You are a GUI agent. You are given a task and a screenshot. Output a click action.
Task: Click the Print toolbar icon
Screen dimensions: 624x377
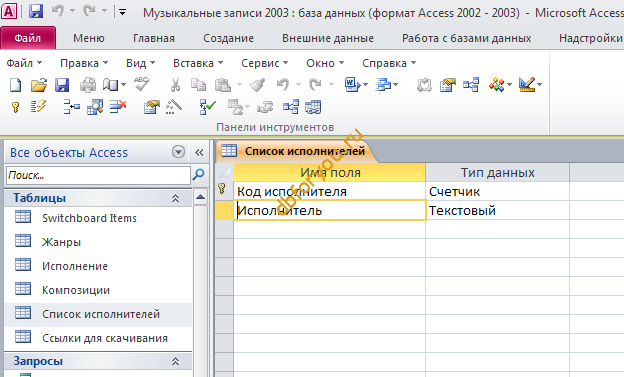(88, 85)
